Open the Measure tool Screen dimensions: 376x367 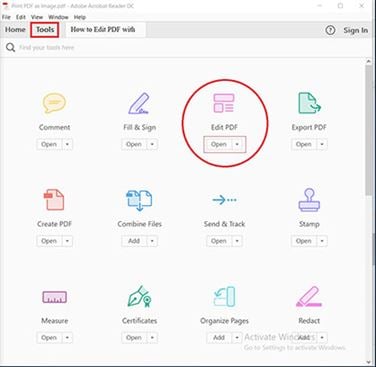pyautogui.click(x=49, y=338)
